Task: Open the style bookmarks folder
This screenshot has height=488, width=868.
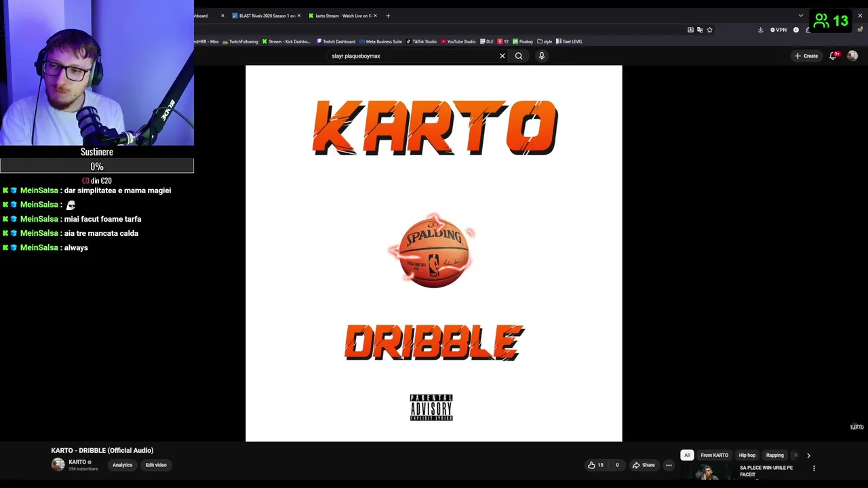Action: (545, 41)
